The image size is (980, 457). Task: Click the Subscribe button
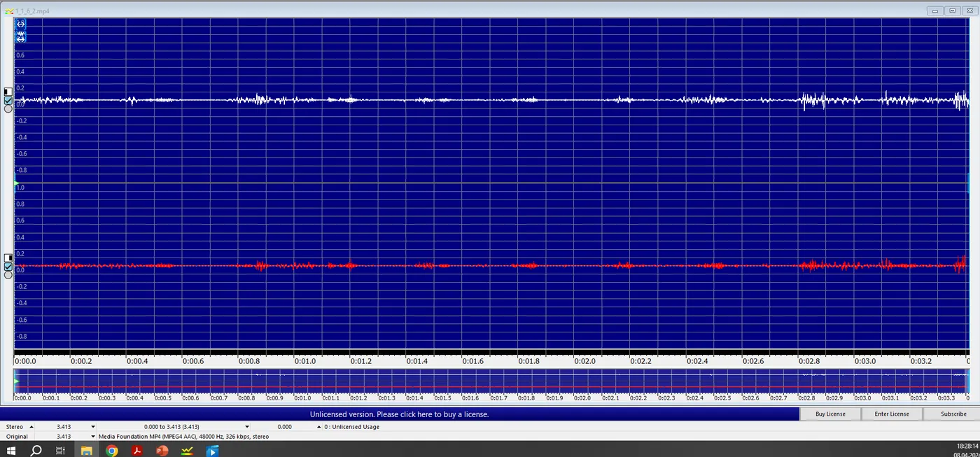point(953,414)
